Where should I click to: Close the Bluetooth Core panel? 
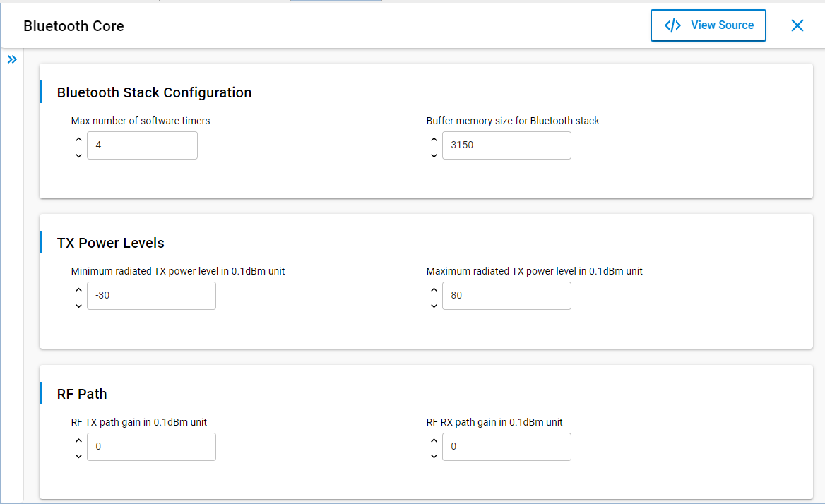797,25
